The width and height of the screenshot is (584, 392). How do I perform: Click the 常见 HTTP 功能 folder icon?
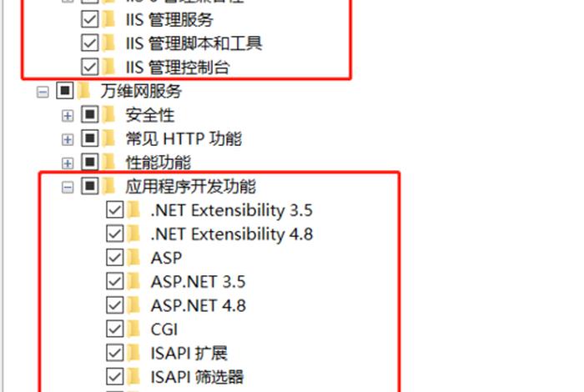click(x=108, y=138)
